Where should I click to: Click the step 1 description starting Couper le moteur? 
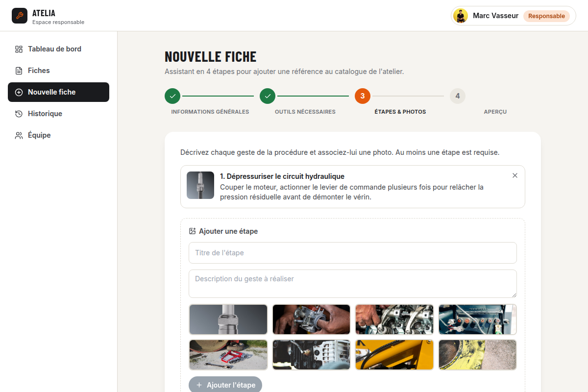(352, 192)
